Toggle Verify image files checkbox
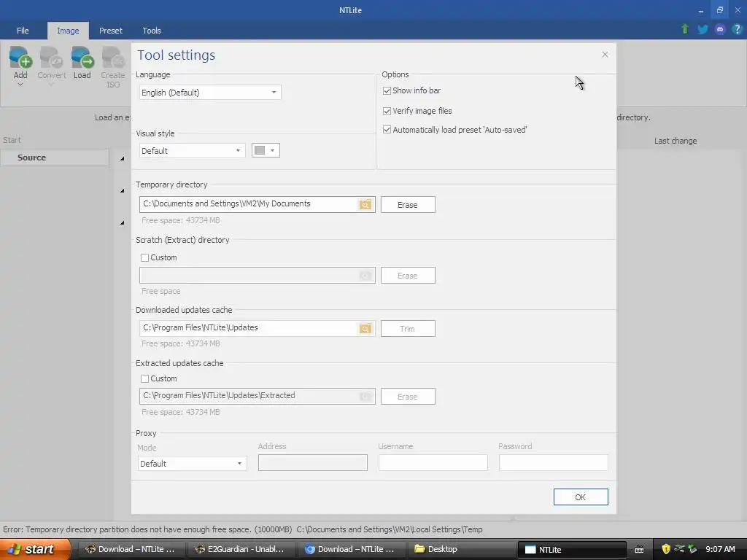 [387, 111]
